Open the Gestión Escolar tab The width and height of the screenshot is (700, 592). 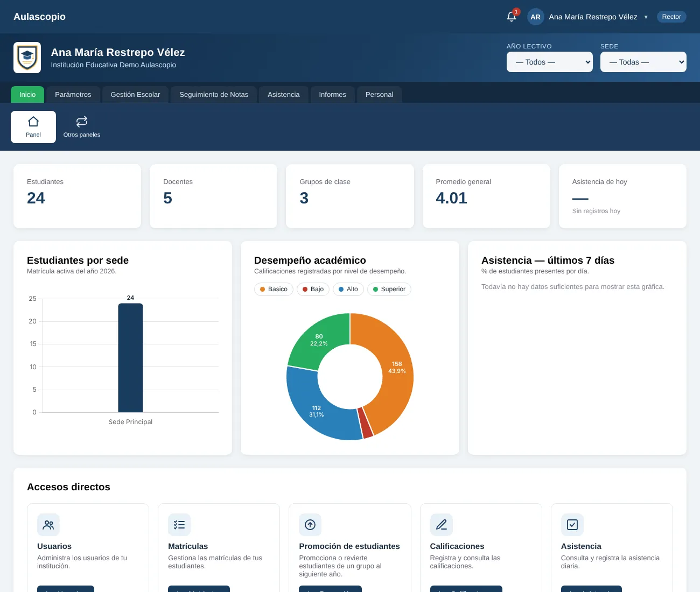tap(135, 95)
